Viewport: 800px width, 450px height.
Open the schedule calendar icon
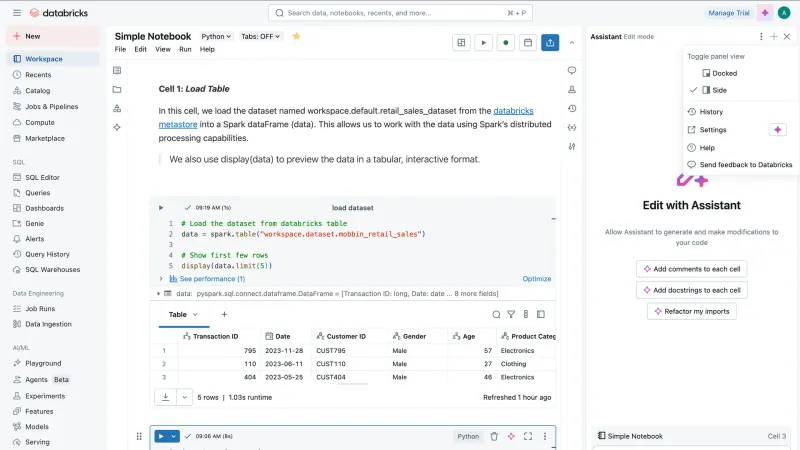pyautogui.click(x=528, y=43)
